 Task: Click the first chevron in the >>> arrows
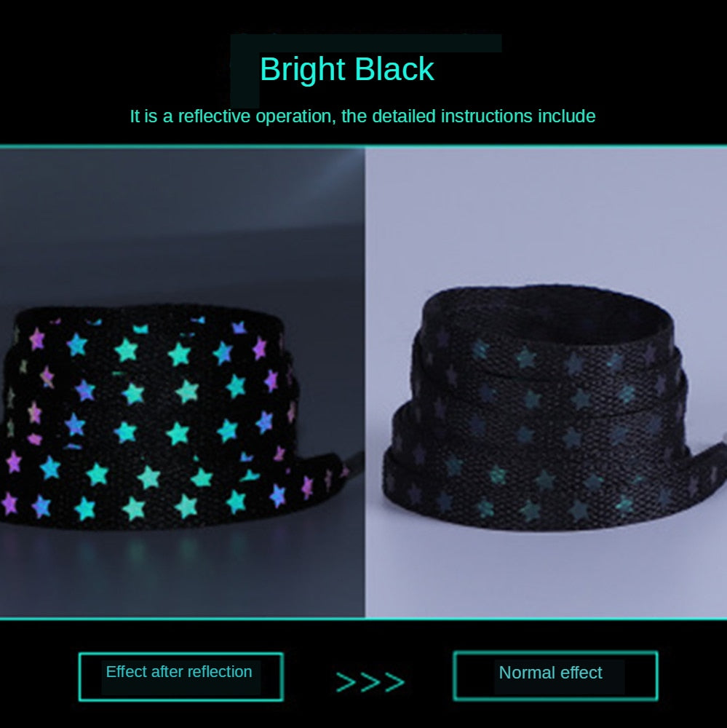pyautogui.click(x=346, y=682)
